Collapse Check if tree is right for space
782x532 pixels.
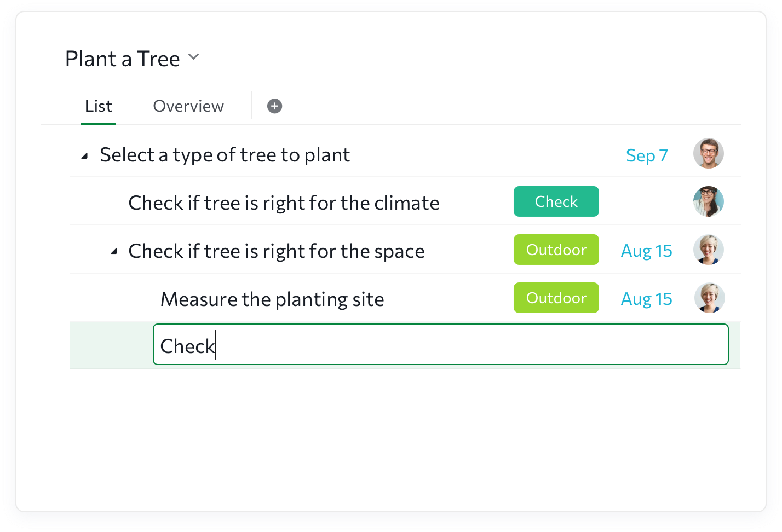tap(114, 252)
